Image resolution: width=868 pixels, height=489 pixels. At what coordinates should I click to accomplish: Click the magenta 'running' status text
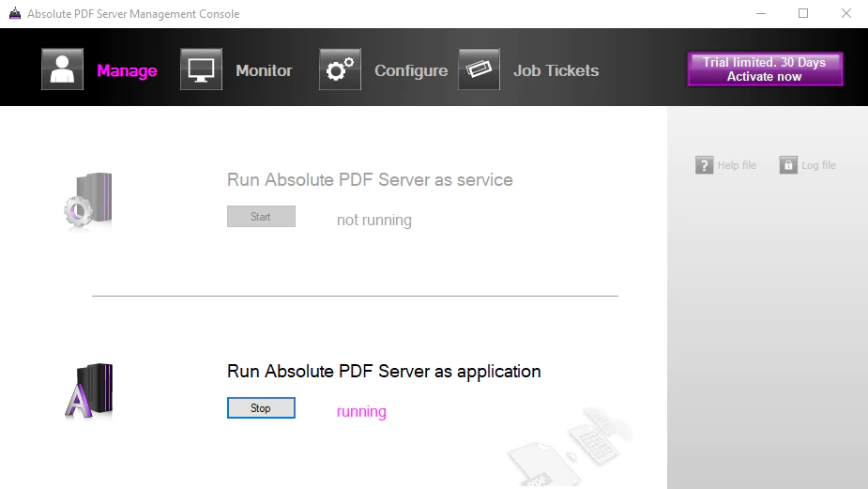(361, 411)
